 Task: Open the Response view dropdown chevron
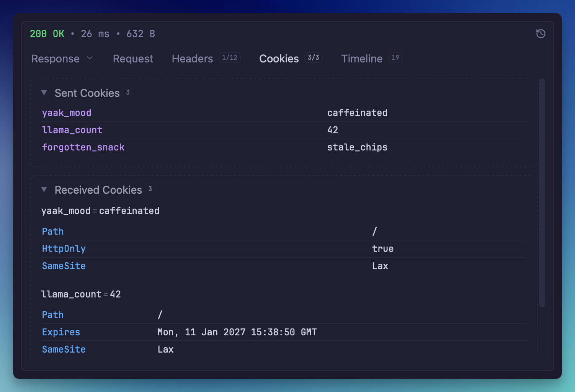(x=90, y=58)
